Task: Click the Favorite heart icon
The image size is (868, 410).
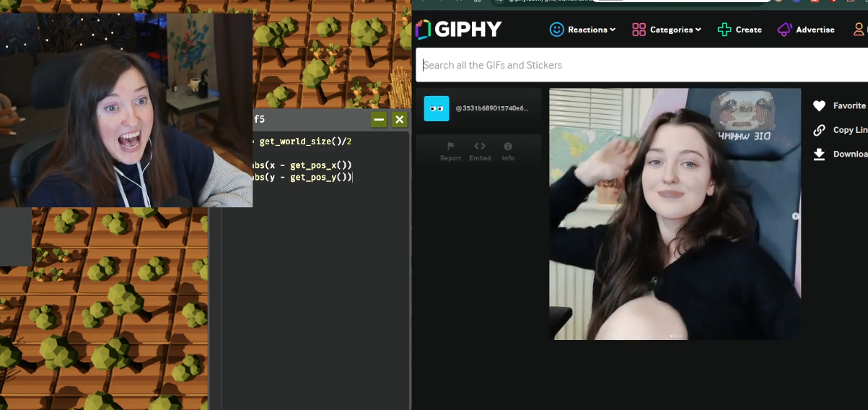Action: [x=819, y=106]
